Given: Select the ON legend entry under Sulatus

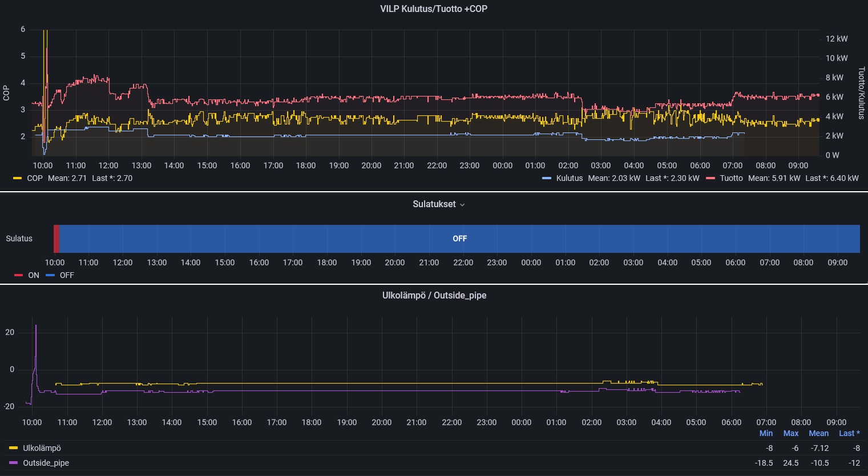Looking at the screenshot, I should tap(34, 275).
